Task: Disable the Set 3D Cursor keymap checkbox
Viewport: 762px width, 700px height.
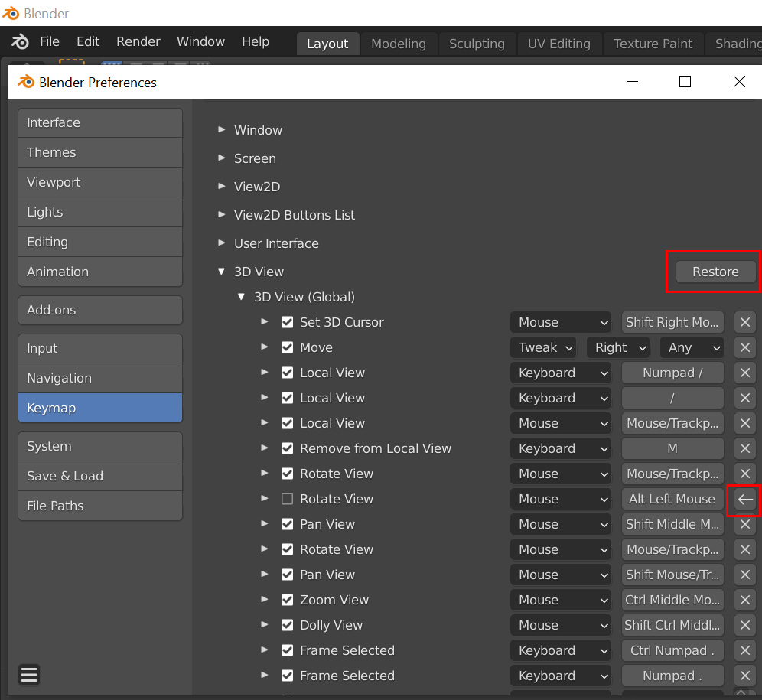Action: 287,322
